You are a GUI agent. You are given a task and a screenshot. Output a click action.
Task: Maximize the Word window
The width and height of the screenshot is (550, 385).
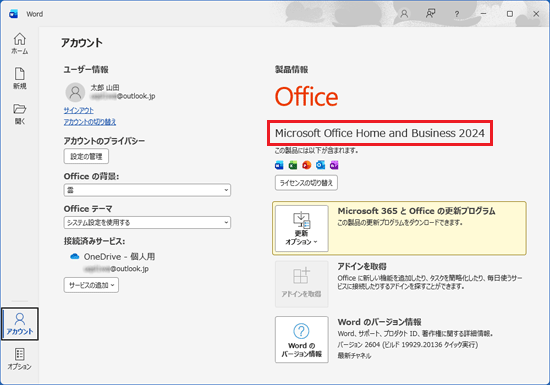click(x=510, y=14)
